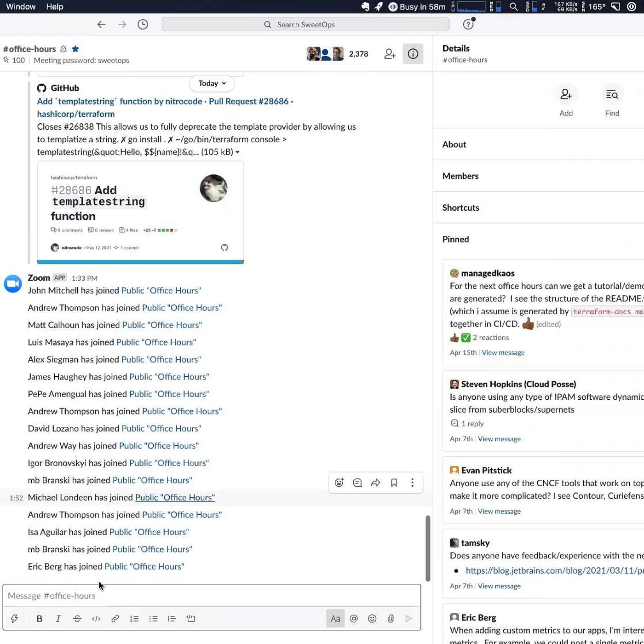Viewport: 644px width, 644px height.
Task: Unstar the #office-hours channel
Action: 75,49
